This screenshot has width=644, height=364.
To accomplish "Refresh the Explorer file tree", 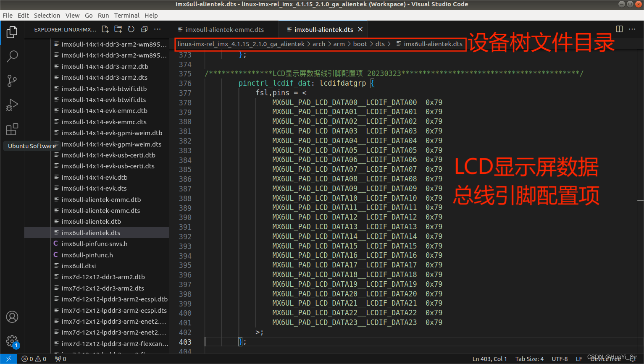I will coord(131,29).
